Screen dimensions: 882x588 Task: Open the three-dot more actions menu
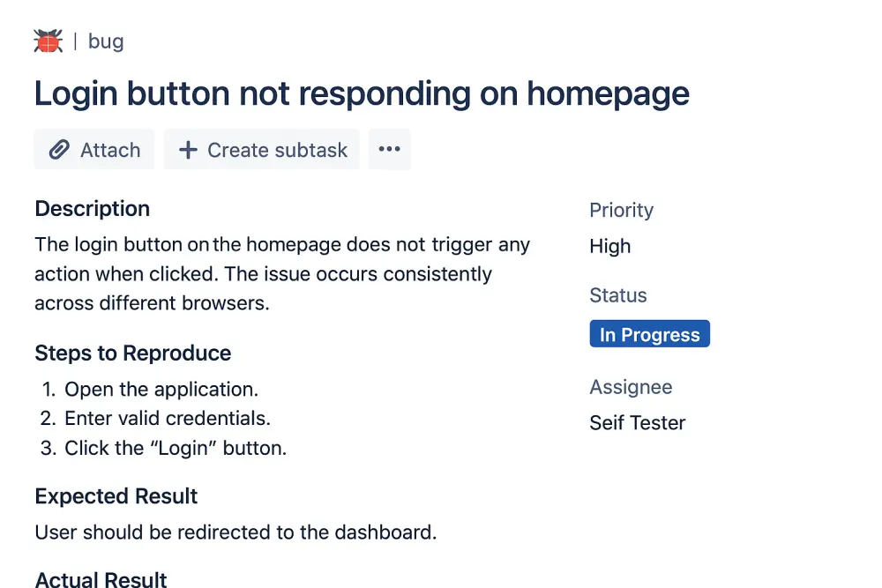coord(389,150)
